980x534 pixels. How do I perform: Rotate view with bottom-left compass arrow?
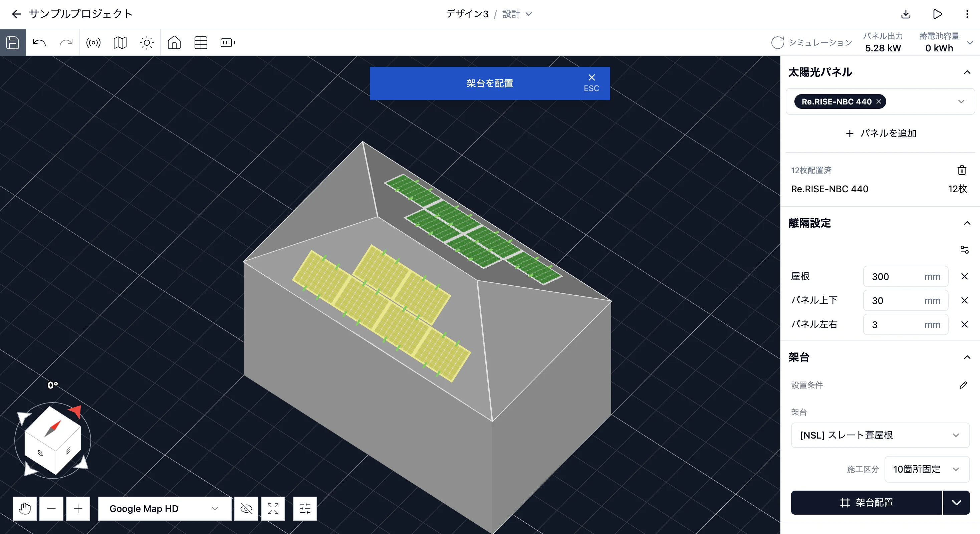pos(30,469)
